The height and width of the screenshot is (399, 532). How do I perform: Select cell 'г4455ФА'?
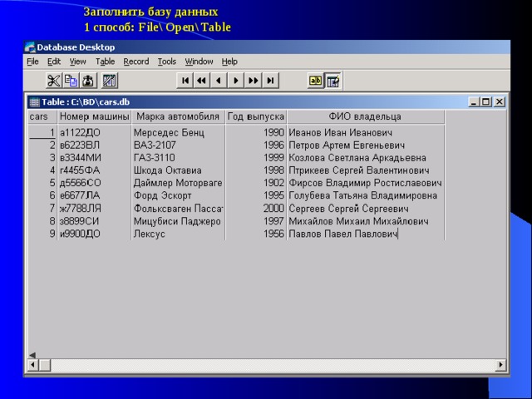click(x=94, y=170)
